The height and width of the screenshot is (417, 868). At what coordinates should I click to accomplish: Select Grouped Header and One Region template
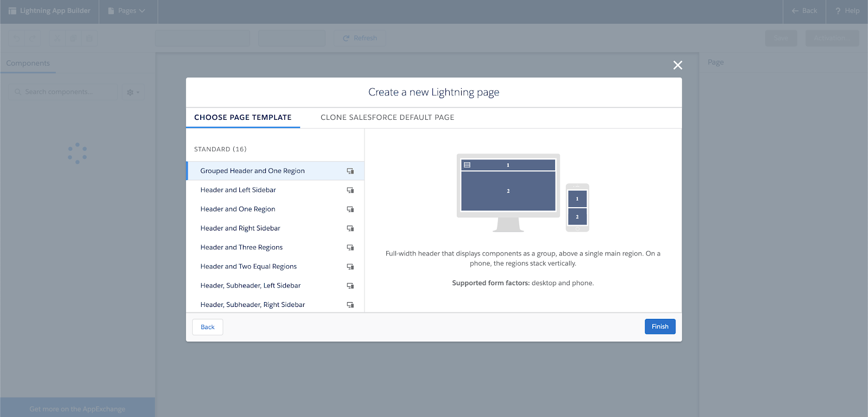click(275, 171)
